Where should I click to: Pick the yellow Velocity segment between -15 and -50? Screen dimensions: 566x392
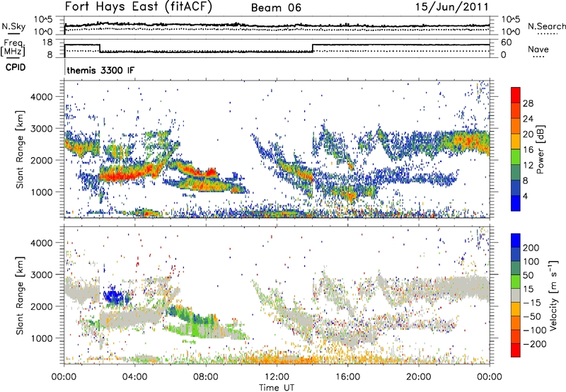coord(516,309)
